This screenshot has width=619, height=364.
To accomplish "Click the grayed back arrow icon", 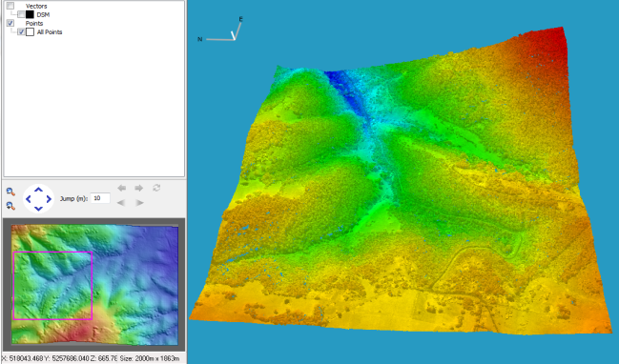I will point(122,188).
